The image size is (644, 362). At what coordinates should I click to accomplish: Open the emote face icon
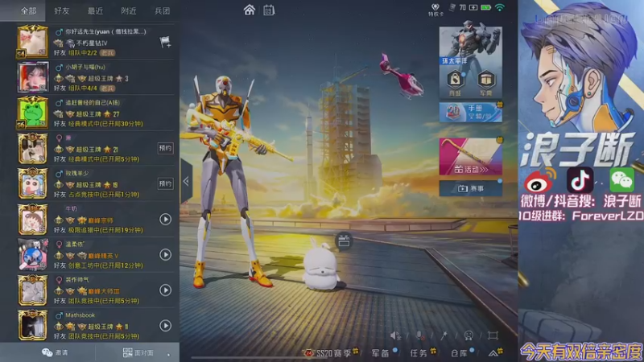469,335
